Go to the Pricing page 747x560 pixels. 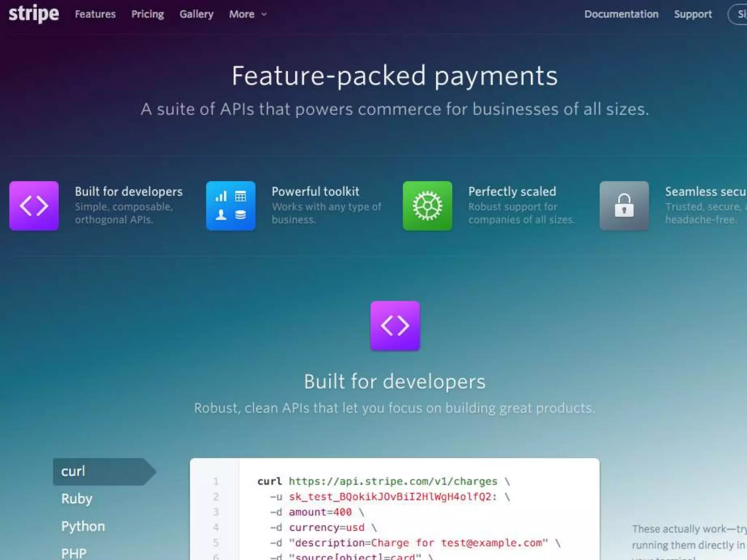[x=147, y=14]
